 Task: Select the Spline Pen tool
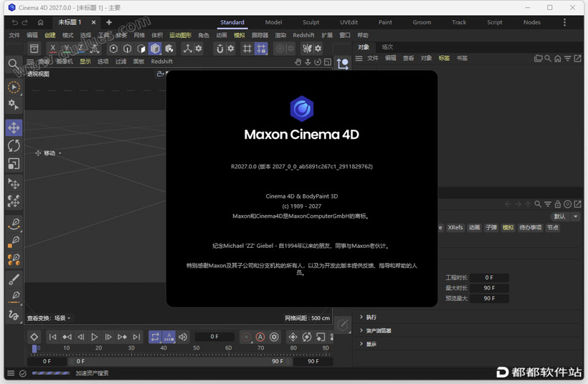tap(14, 224)
